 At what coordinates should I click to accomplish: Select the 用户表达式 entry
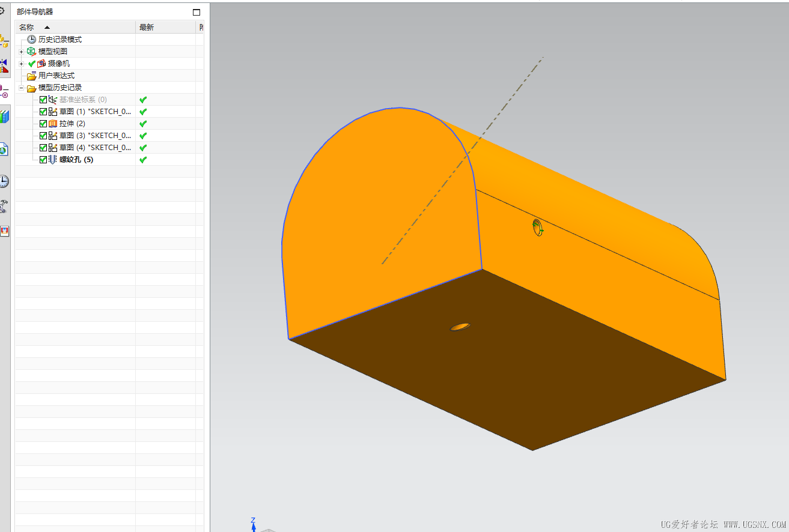[56, 76]
